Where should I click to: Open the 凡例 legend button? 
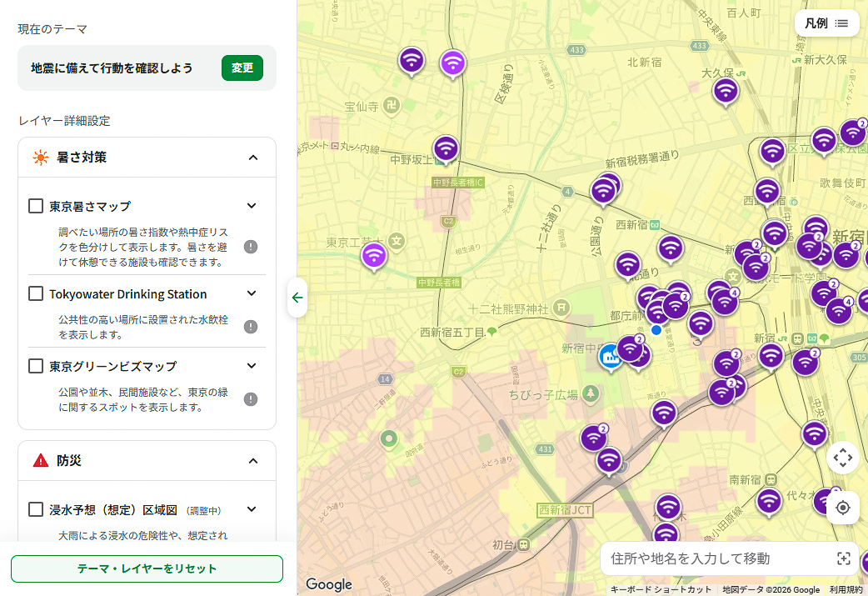pos(826,23)
